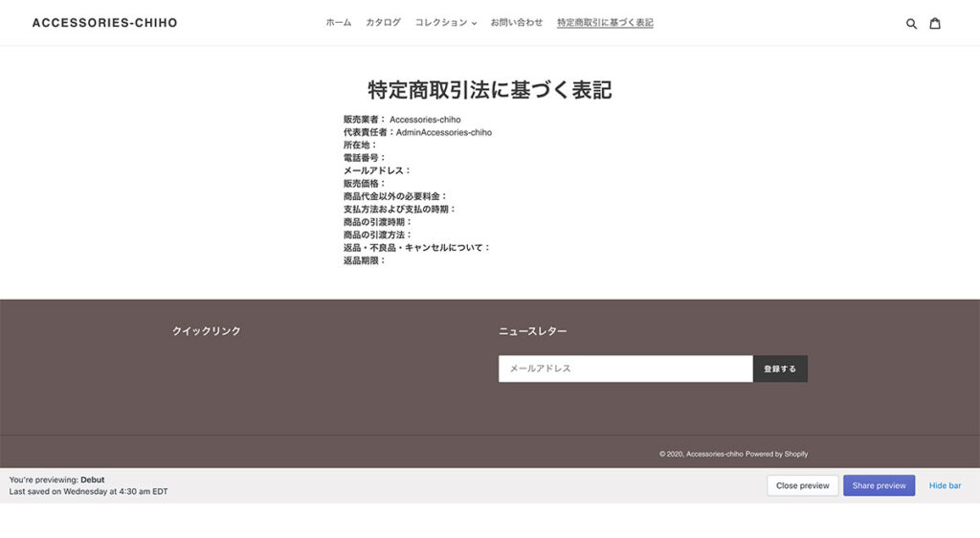The image size is (980, 538).
Task: Open the shopping cart bag icon
Action: click(935, 23)
